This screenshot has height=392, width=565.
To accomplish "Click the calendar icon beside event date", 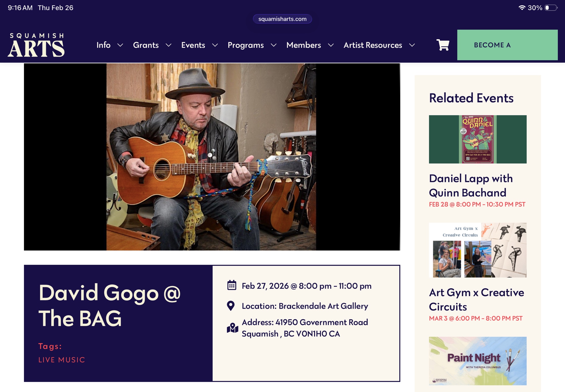I will pyautogui.click(x=232, y=285).
